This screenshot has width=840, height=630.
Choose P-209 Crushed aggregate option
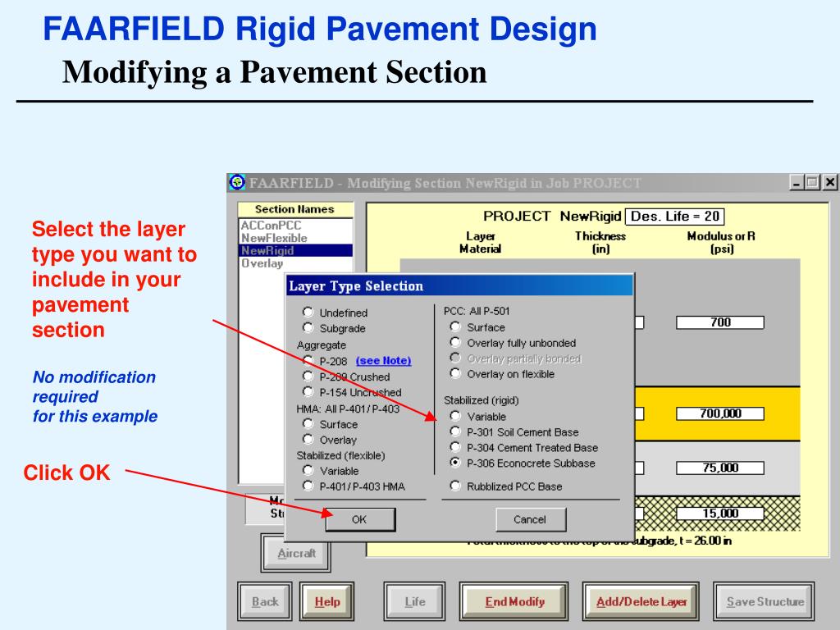[x=308, y=376]
